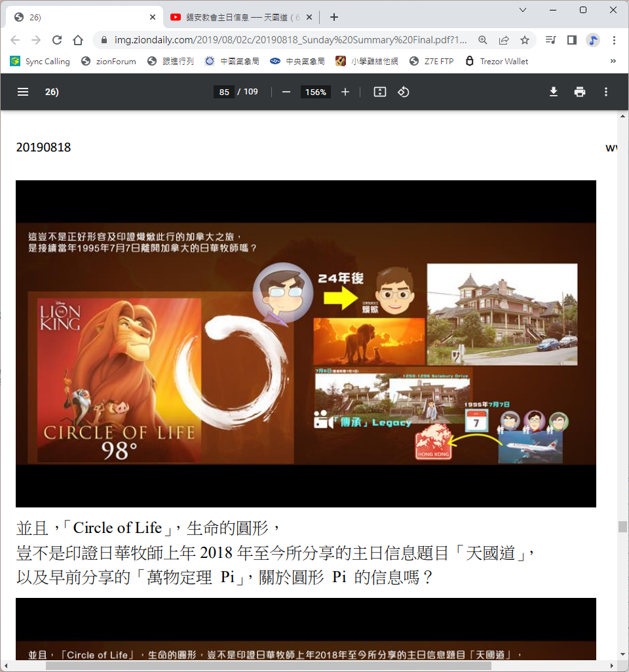This screenshot has height=672, width=629.
Task: Click scroll left arrow at bottom
Action: [5, 665]
